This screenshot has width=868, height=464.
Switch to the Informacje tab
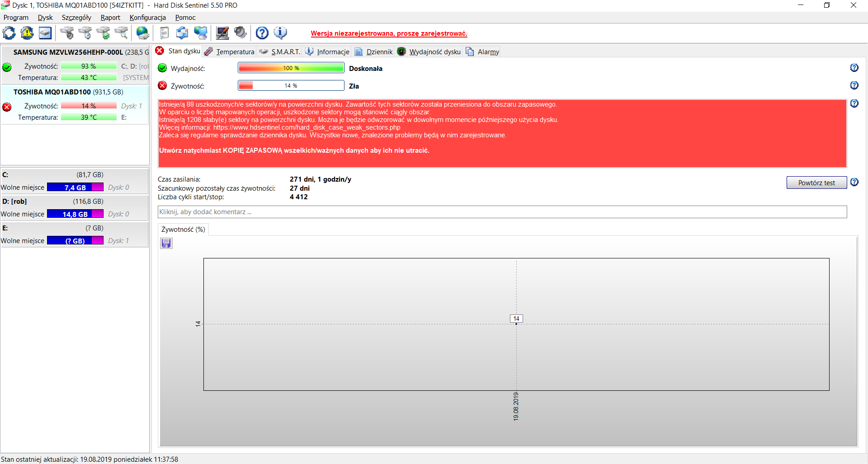[x=327, y=52]
